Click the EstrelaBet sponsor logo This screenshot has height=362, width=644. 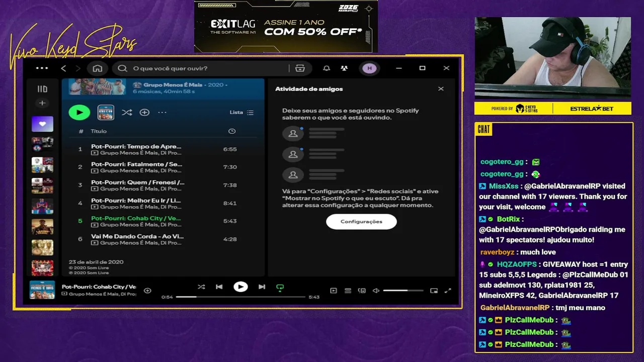pos(591,109)
